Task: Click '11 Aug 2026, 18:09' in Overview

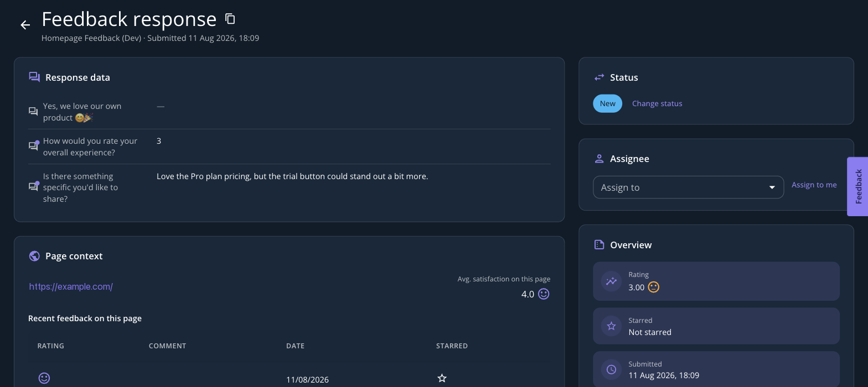Action: (x=664, y=375)
